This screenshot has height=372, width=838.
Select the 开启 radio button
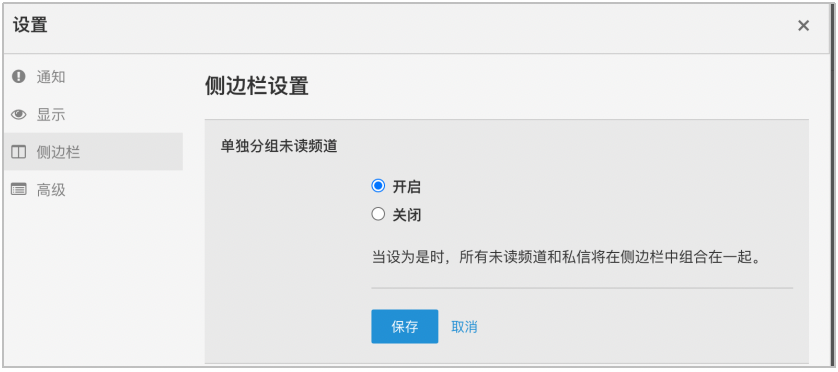tap(378, 186)
